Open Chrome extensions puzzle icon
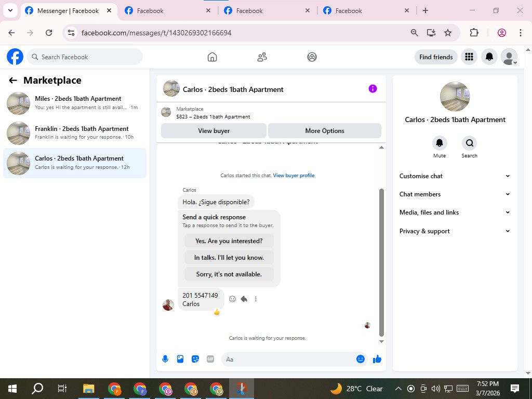Image resolution: width=532 pixels, height=399 pixels. coord(474,33)
